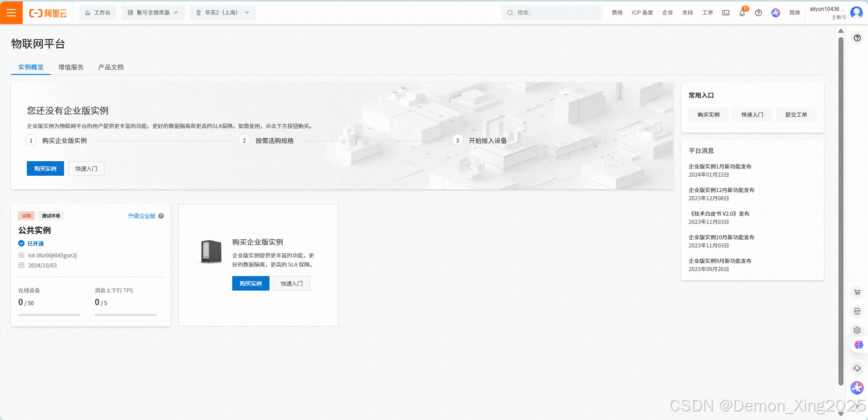Click step 1 购买企业版实例
The height and width of the screenshot is (420, 868).
click(56, 141)
